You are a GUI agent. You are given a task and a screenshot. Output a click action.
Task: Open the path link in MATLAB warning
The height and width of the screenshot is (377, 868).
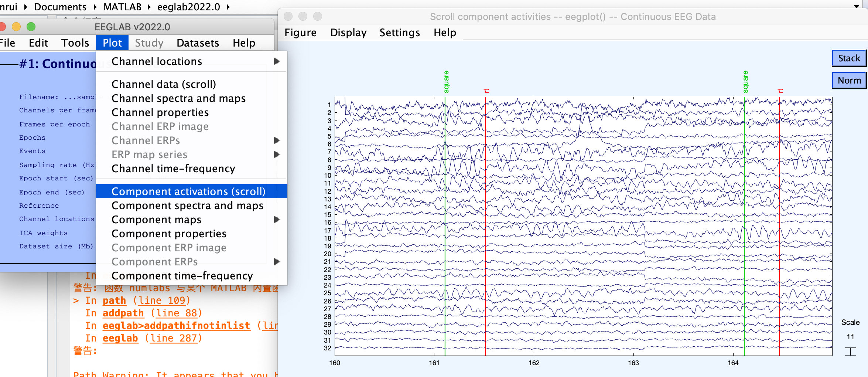114,300
